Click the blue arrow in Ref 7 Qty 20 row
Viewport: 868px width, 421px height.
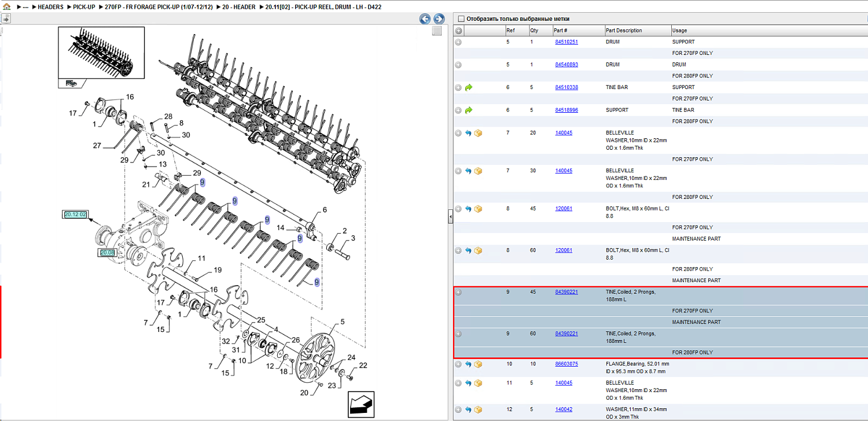click(x=469, y=133)
